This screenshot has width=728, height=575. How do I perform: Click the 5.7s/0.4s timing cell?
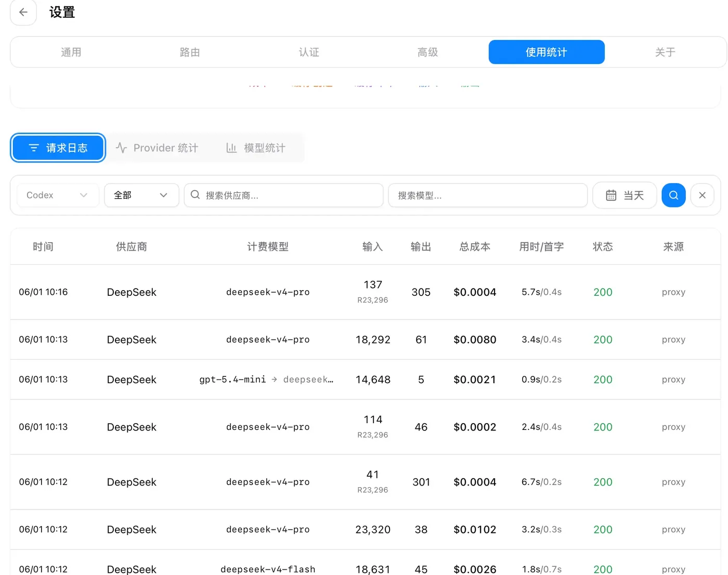542,292
